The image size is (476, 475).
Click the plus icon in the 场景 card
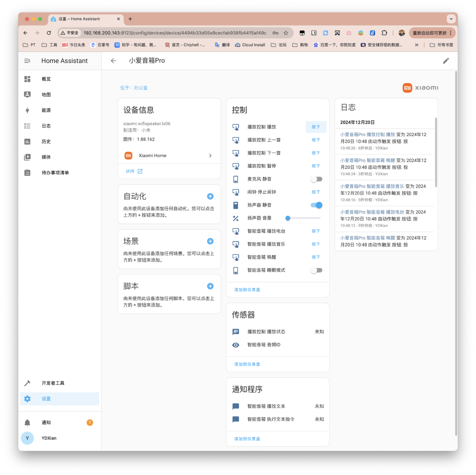pyautogui.click(x=210, y=241)
